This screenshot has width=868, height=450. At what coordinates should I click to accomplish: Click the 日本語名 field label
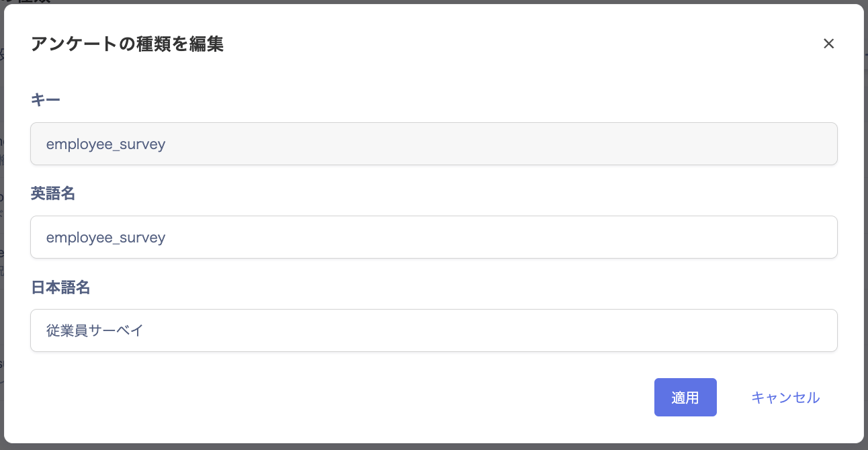60,287
